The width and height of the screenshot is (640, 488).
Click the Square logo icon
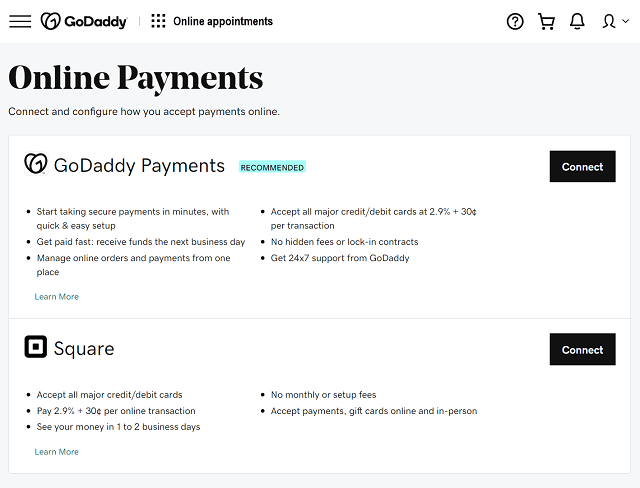pyautogui.click(x=36, y=348)
